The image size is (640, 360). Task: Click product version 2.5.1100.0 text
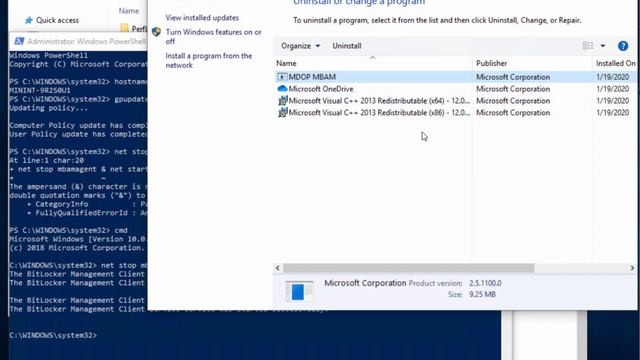pos(485,283)
